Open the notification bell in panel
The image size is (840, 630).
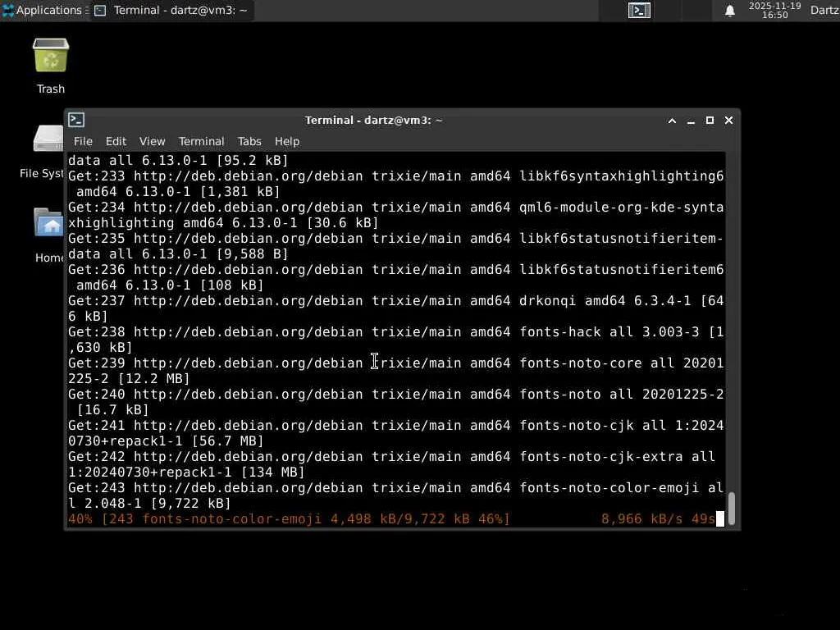(729, 10)
